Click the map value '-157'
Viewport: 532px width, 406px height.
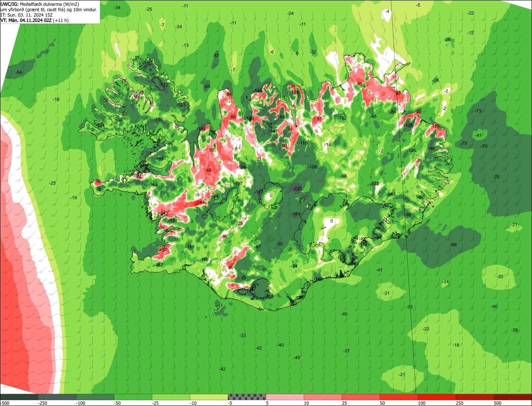coord(159,265)
